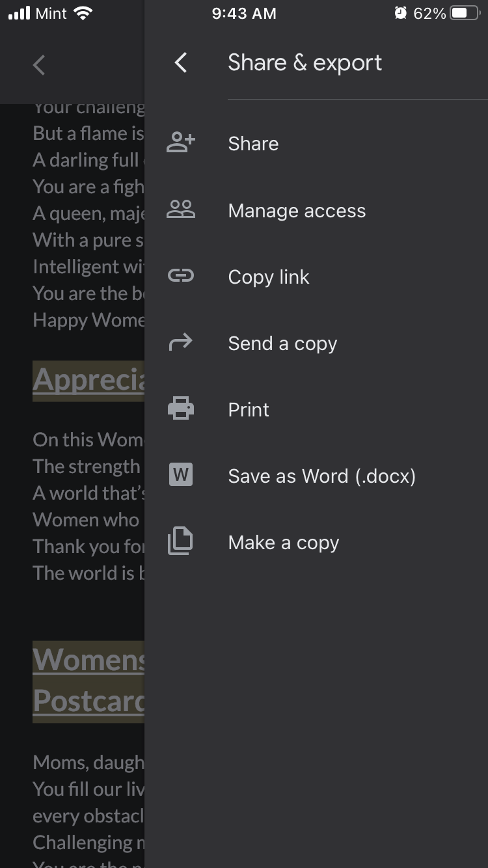Click the chain link icon
Image resolution: width=488 pixels, height=868 pixels.
tap(181, 277)
